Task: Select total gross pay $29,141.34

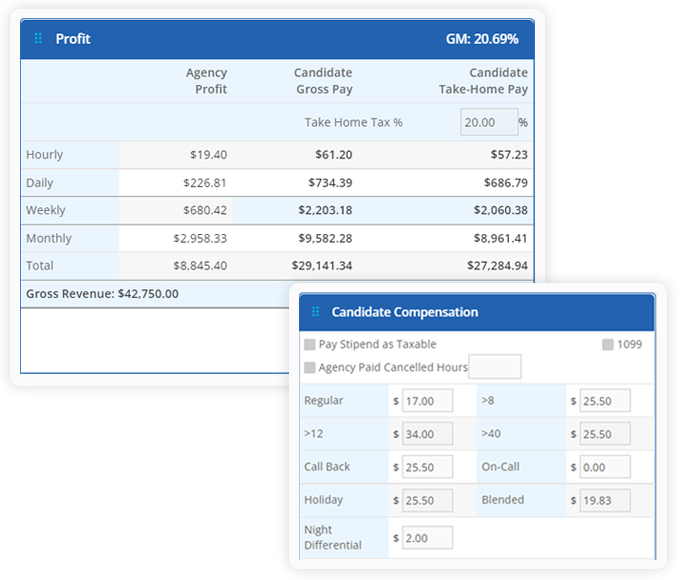Action: point(322,265)
